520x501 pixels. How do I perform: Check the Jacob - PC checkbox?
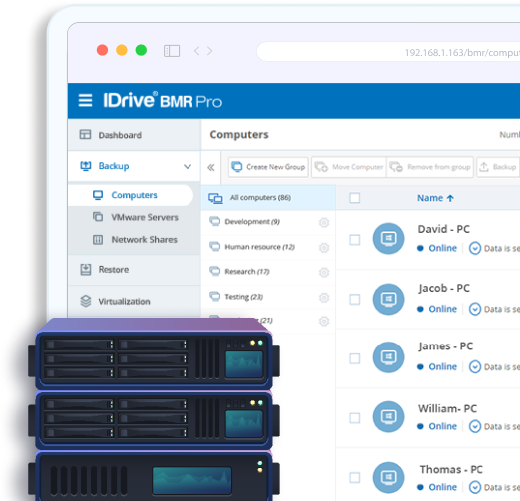(x=355, y=300)
